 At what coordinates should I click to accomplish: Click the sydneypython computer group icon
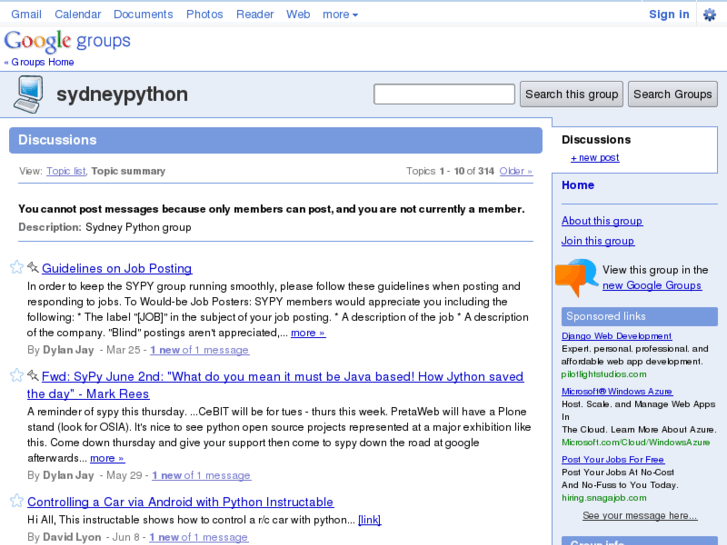(29, 95)
